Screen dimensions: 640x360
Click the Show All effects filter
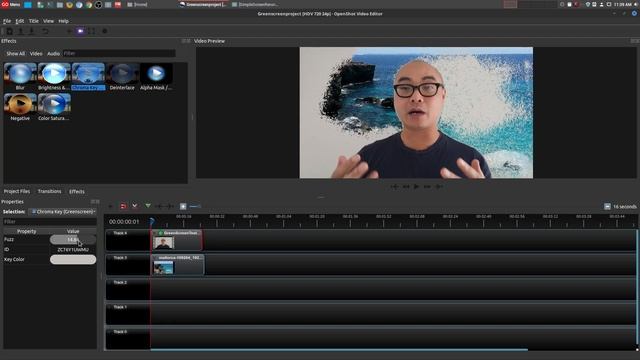(x=16, y=53)
